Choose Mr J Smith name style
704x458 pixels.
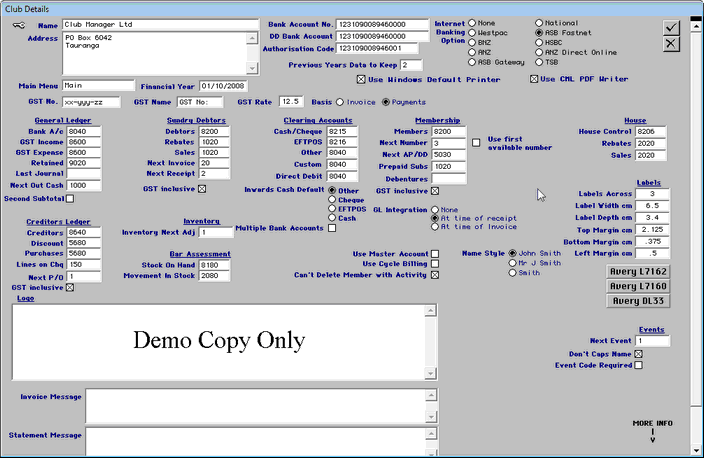tap(512, 263)
